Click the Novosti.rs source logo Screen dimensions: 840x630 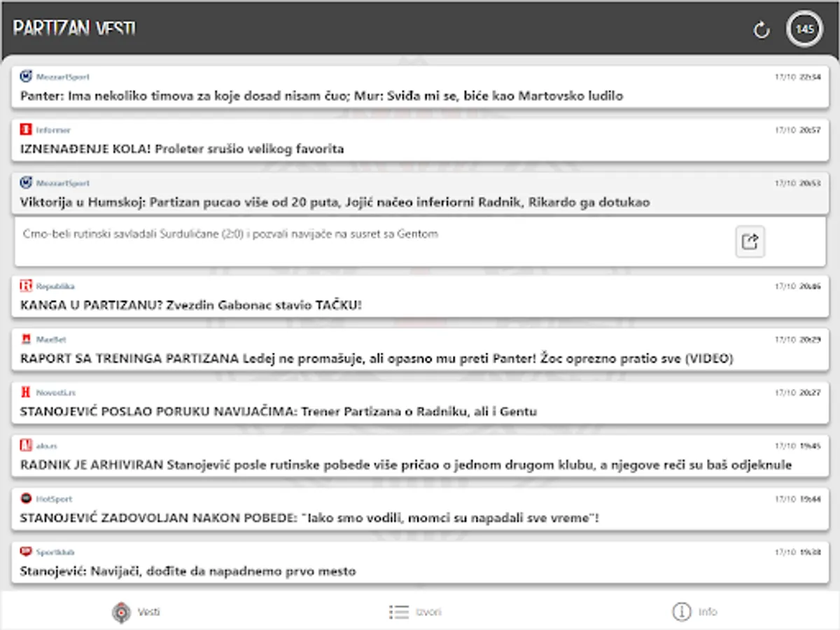click(26, 392)
